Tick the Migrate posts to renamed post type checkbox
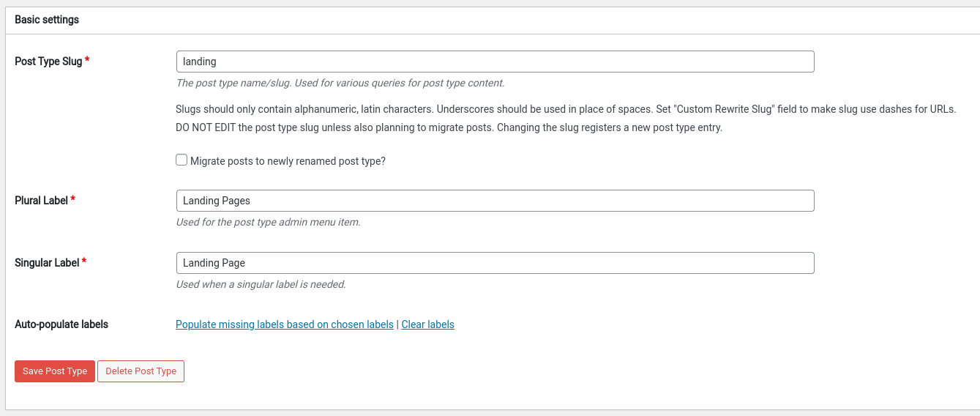 (182, 160)
